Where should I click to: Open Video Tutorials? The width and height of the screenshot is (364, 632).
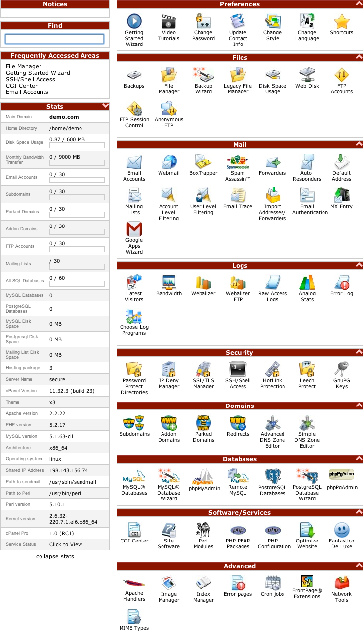point(168,21)
